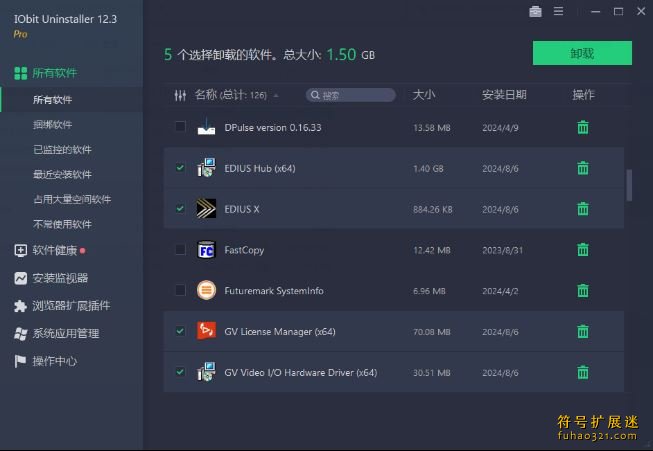Uncheck GV Video I/O Hardware Driver checkbox
The image size is (653, 451).
[180, 371]
